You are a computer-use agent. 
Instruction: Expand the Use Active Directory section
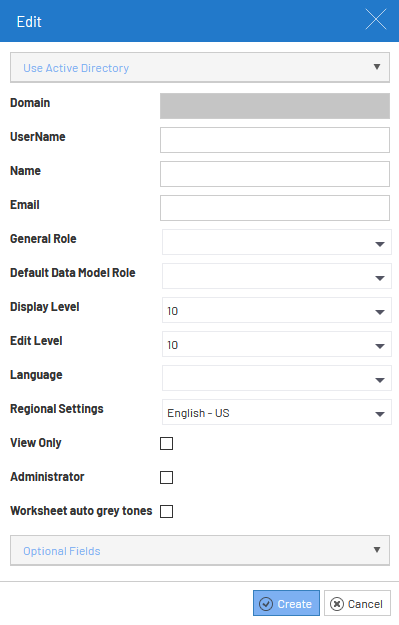200,67
